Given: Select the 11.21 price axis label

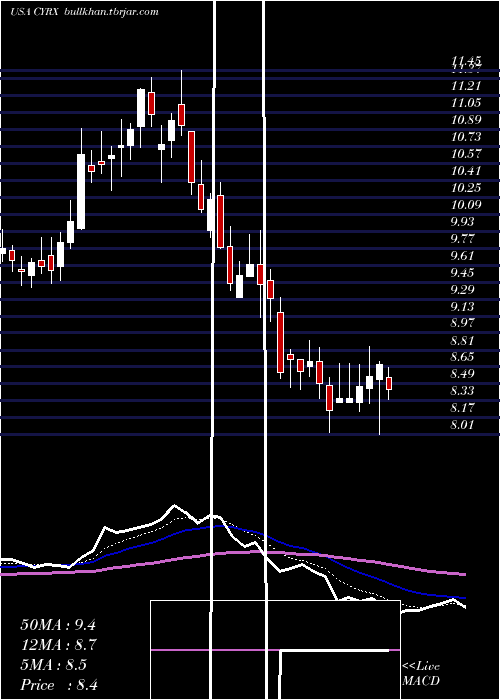Looking at the screenshot, I should tap(466, 86).
